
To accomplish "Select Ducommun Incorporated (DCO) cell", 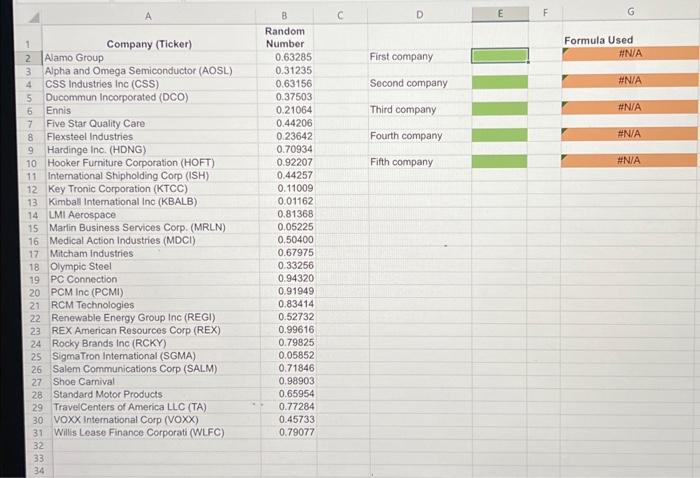I will click(x=151, y=97).
